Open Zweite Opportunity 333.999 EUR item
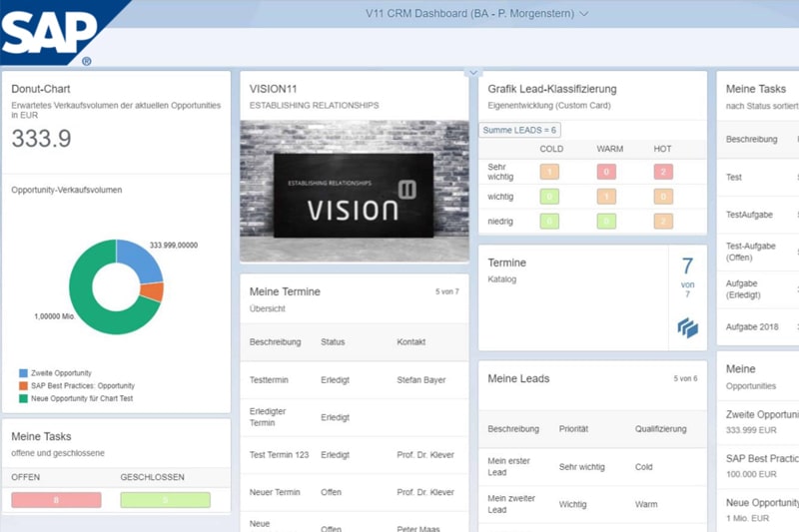The width and height of the screenshot is (799, 532). [758, 422]
